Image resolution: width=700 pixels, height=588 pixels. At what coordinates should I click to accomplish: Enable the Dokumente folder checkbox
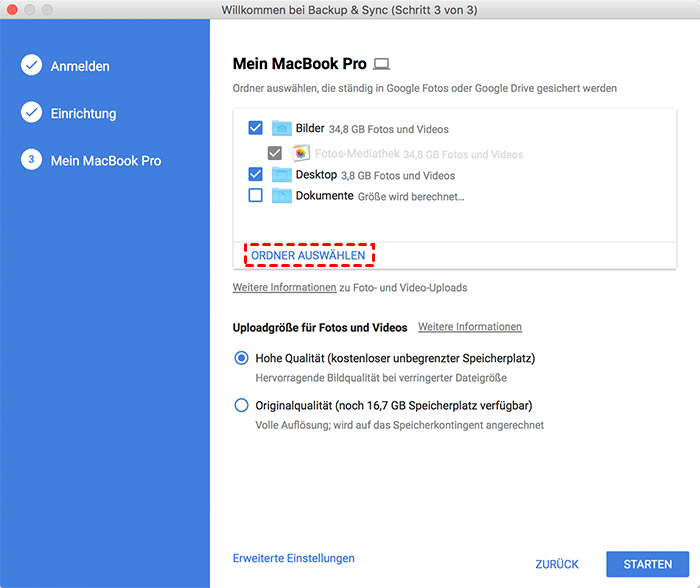(x=255, y=195)
